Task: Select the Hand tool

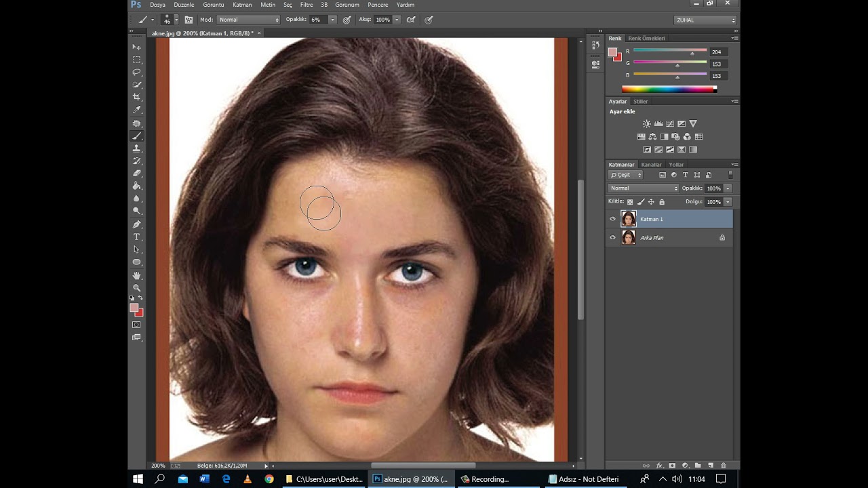Action: pos(136,275)
